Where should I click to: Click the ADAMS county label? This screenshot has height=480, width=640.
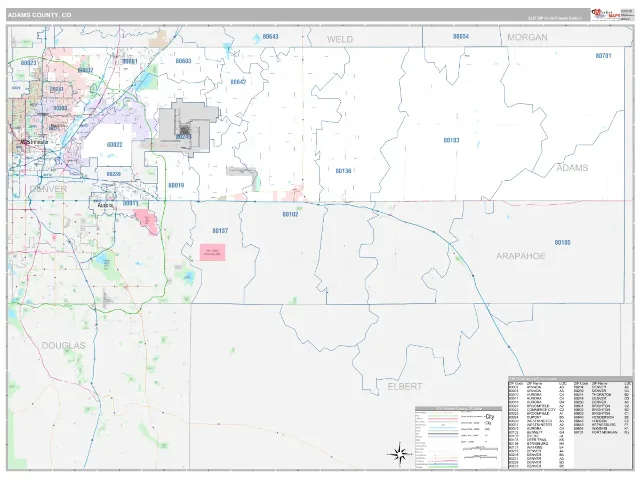pos(572,168)
